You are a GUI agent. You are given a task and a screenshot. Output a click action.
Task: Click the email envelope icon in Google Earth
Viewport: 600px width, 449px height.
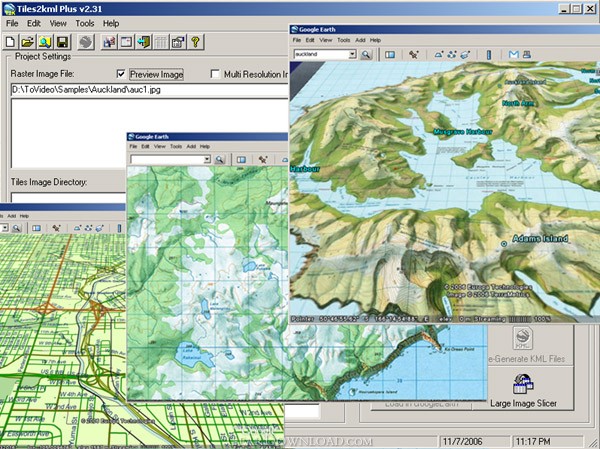(x=514, y=54)
